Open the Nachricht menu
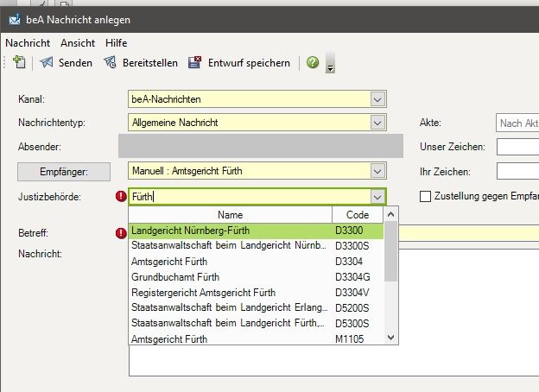 [28, 43]
